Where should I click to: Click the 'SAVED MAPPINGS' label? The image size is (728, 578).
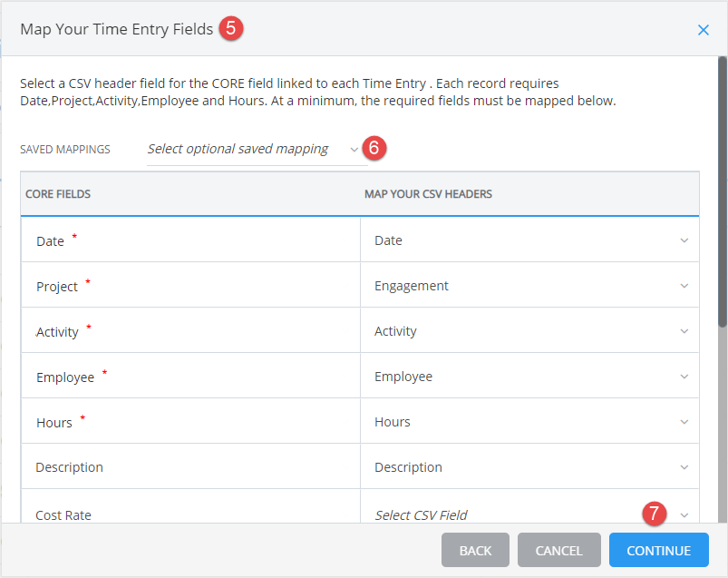tap(65, 149)
